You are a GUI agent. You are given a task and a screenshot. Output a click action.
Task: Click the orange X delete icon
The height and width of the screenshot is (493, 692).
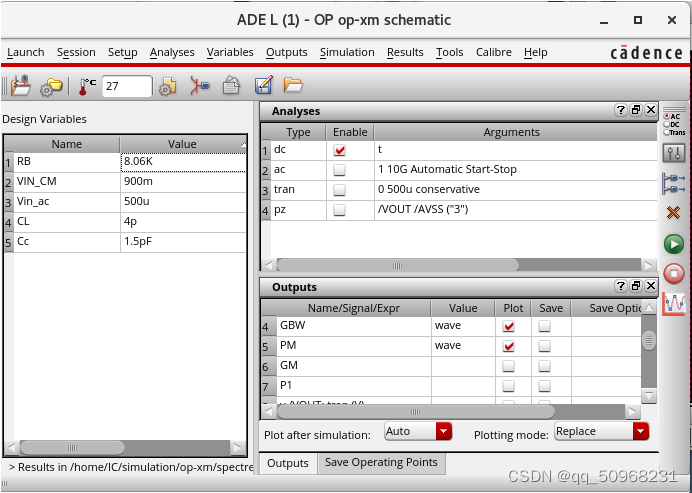[674, 212]
